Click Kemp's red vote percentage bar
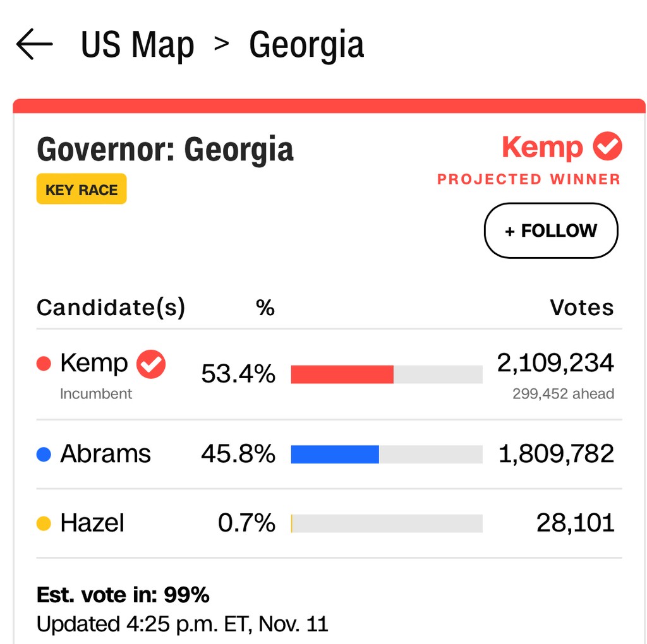 coord(342,374)
